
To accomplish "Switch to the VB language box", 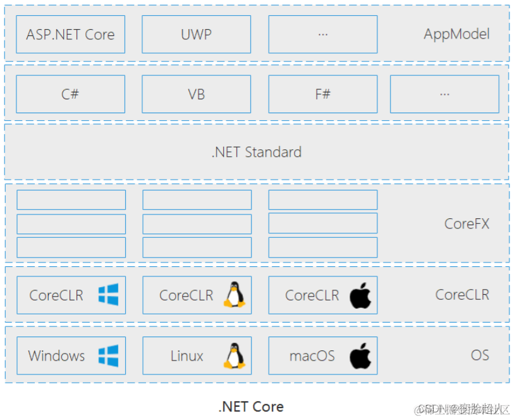I will point(196,94).
